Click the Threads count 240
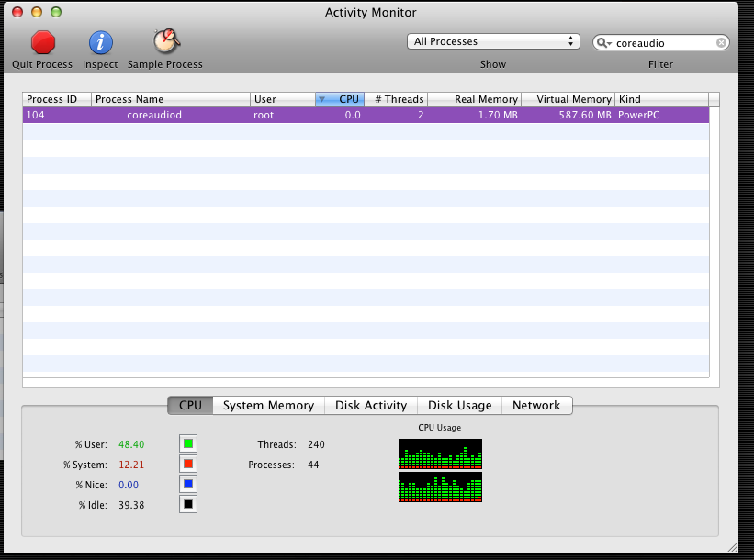The height and width of the screenshot is (560, 754). pyautogui.click(x=316, y=444)
